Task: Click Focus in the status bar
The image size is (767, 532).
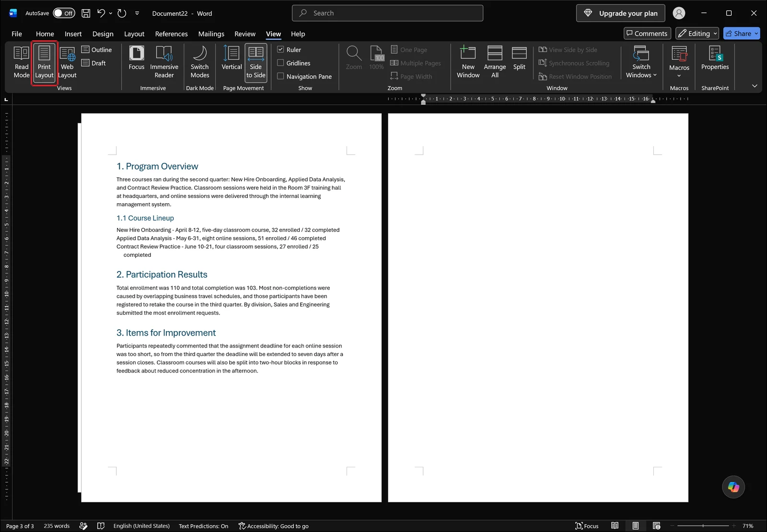Action: [x=587, y=526]
